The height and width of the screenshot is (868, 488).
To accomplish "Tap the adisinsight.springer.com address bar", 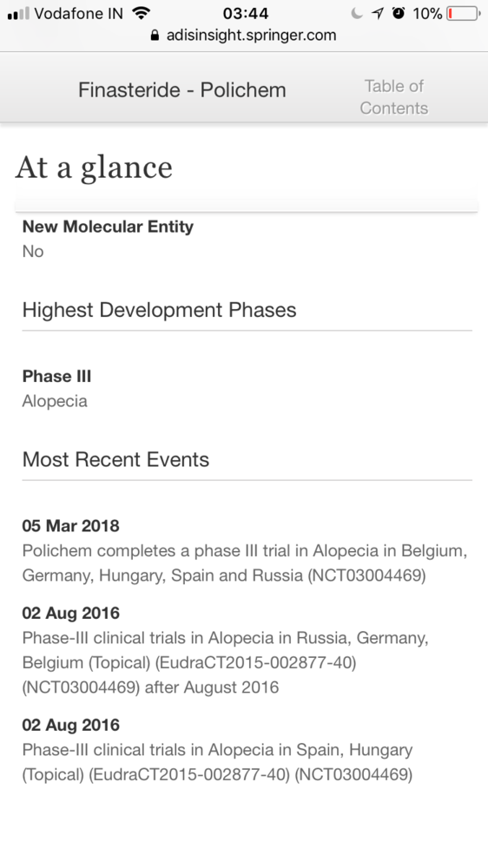I will coord(244,36).
